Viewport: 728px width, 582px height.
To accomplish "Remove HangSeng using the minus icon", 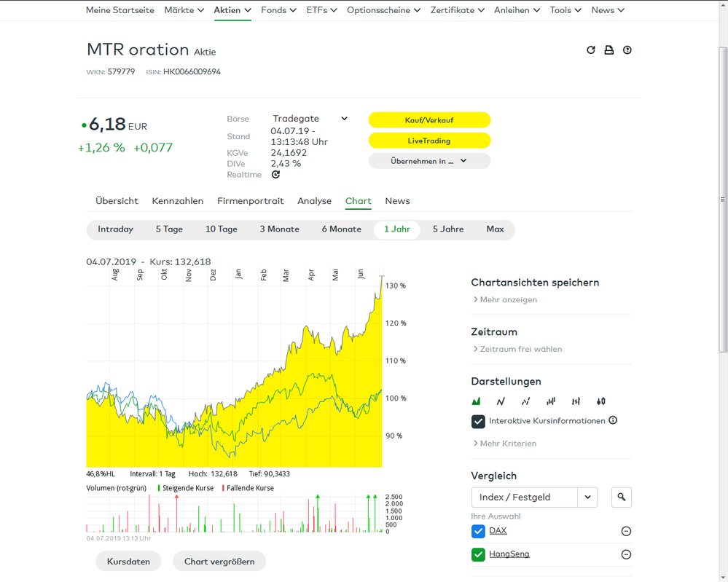I will click(625, 554).
